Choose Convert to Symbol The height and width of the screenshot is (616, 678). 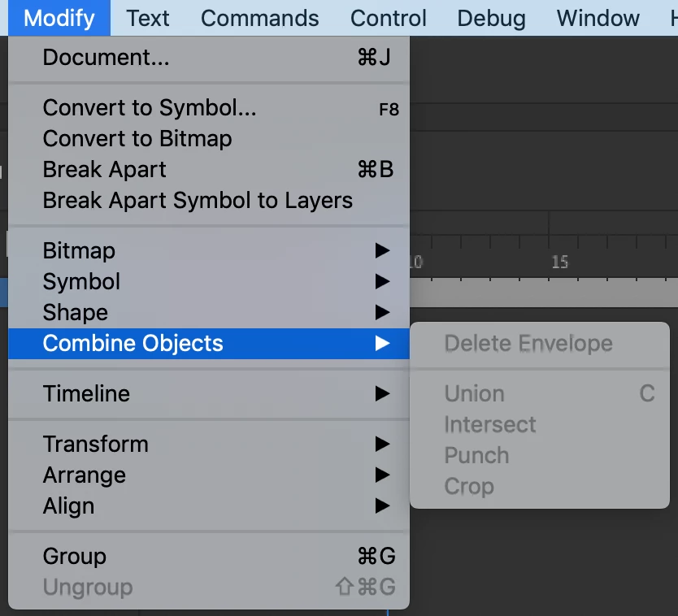[150, 108]
